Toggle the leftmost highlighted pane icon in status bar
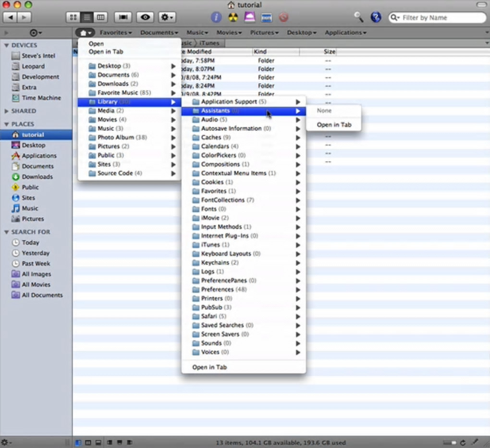Image resolution: width=490 pixels, height=448 pixels. click(x=78, y=443)
